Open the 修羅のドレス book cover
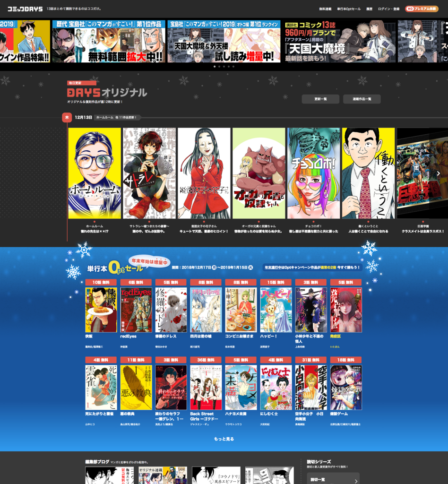Viewport: 448px width, 484px height. 171,310
